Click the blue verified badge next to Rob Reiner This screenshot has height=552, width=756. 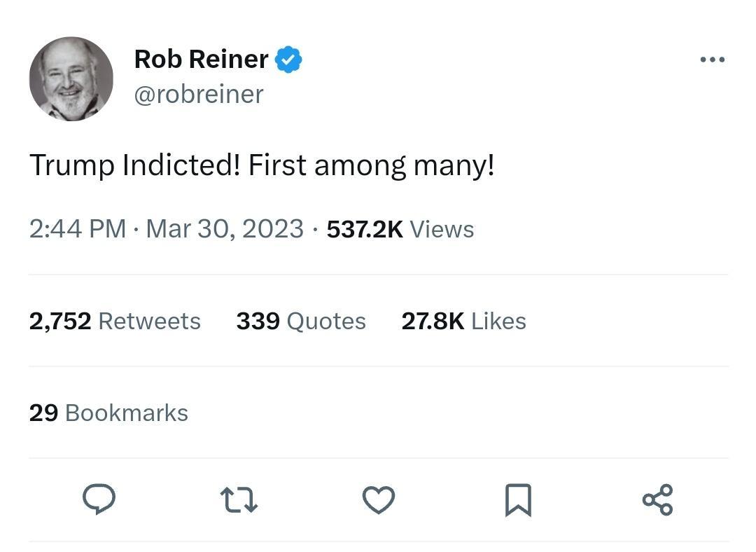287,59
